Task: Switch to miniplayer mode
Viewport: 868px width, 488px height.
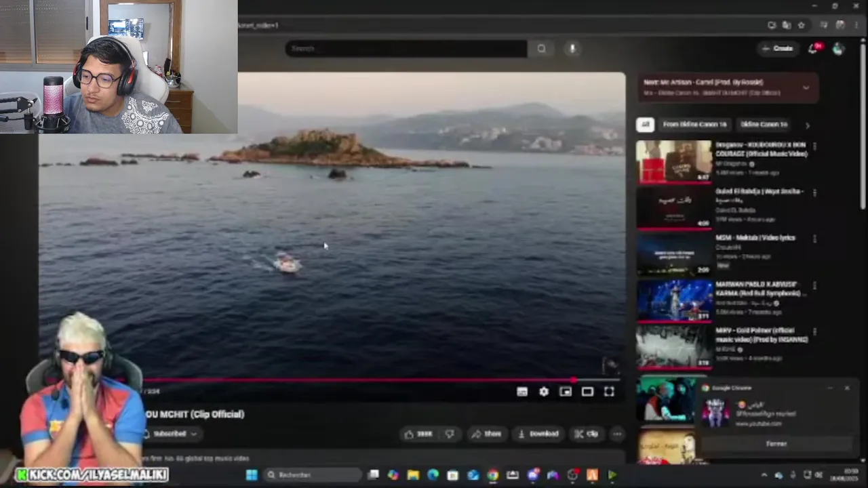Action: tap(566, 392)
